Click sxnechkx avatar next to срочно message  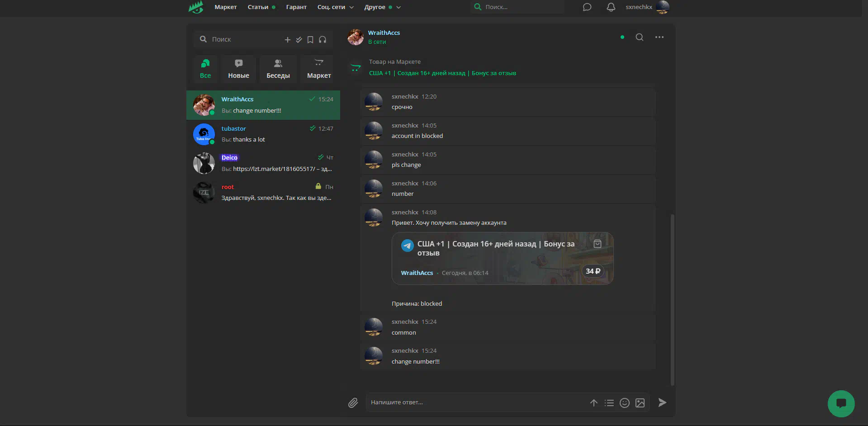pos(374,102)
